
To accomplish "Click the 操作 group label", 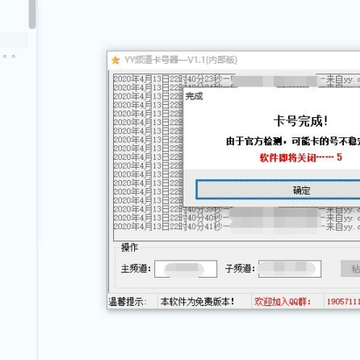I will click(129, 248).
